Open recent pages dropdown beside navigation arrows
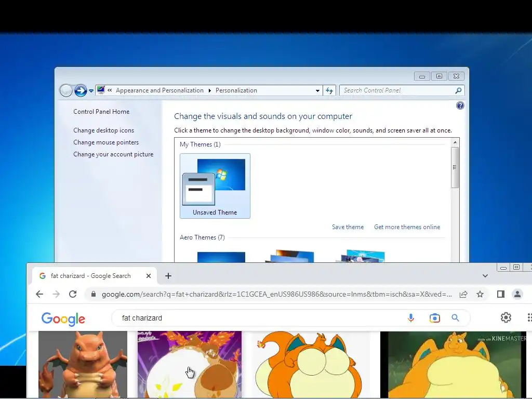Screen dimensions: 532x399 [91, 90]
